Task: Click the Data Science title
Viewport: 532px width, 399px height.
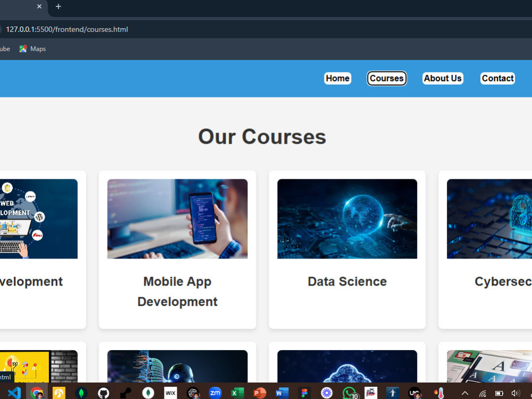Action: 347,281
